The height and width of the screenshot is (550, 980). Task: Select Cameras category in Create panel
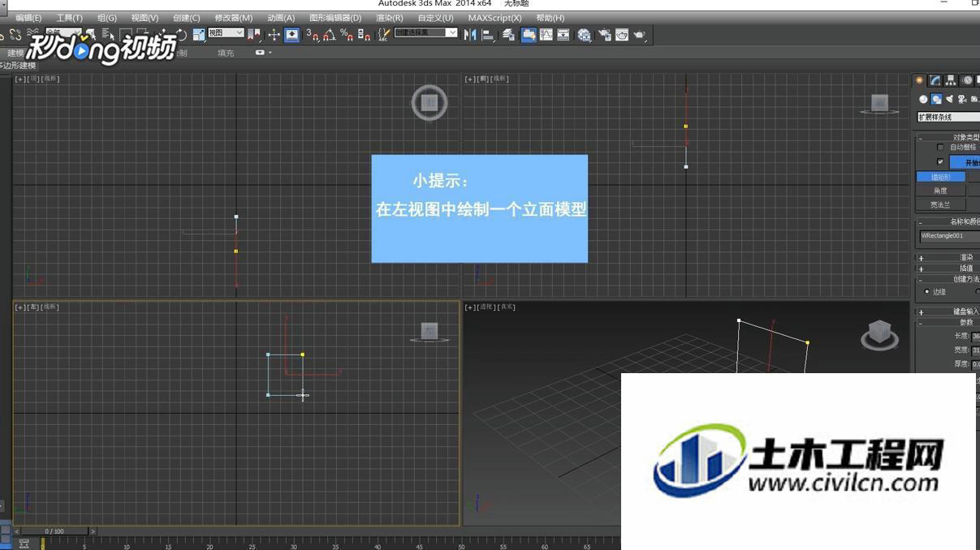tap(961, 99)
